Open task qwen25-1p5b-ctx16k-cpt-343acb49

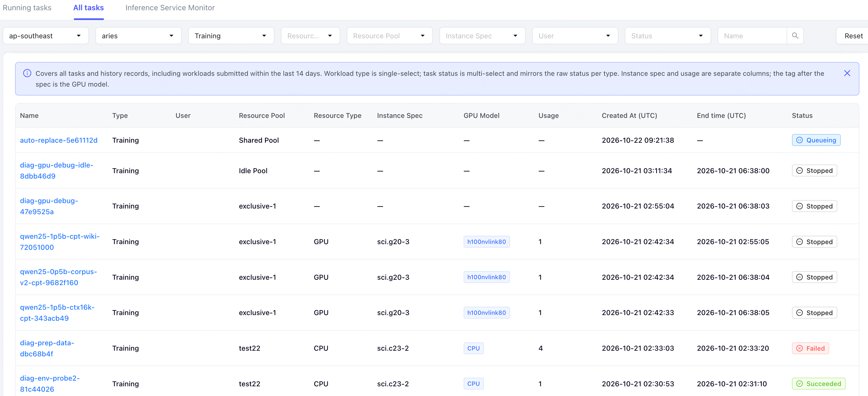[57, 313]
